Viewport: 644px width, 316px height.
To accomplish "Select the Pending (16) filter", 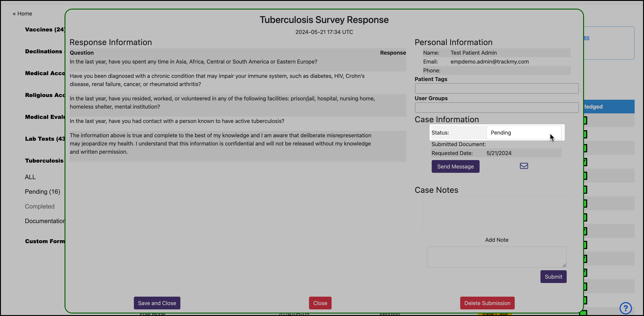I will pos(42,192).
